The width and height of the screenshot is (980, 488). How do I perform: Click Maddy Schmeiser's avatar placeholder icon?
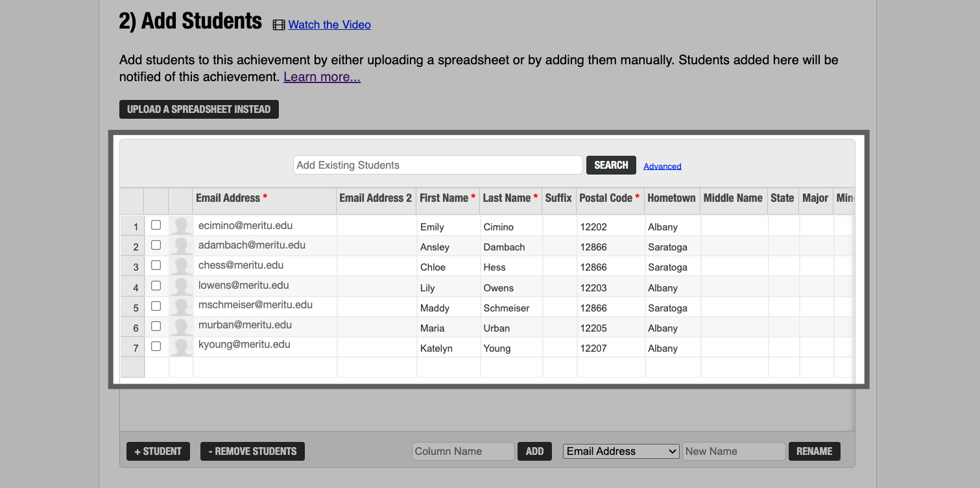click(181, 306)
